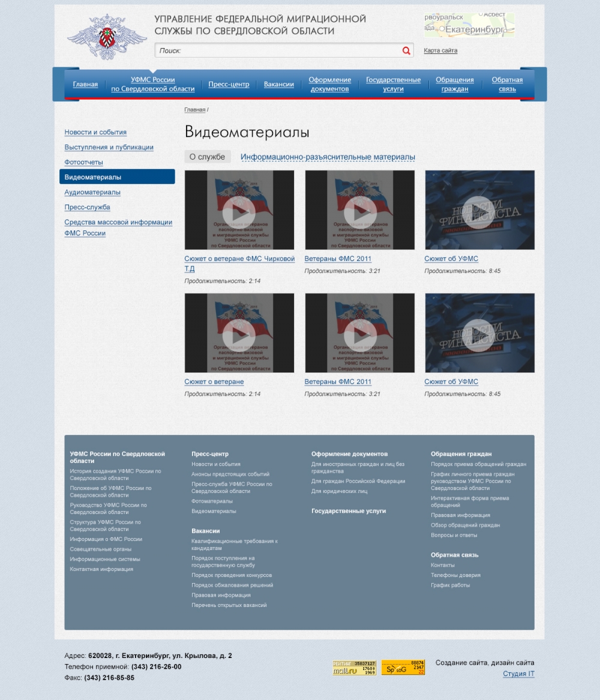Open footer link Вопросы и ответы

[x=454, y=535]
